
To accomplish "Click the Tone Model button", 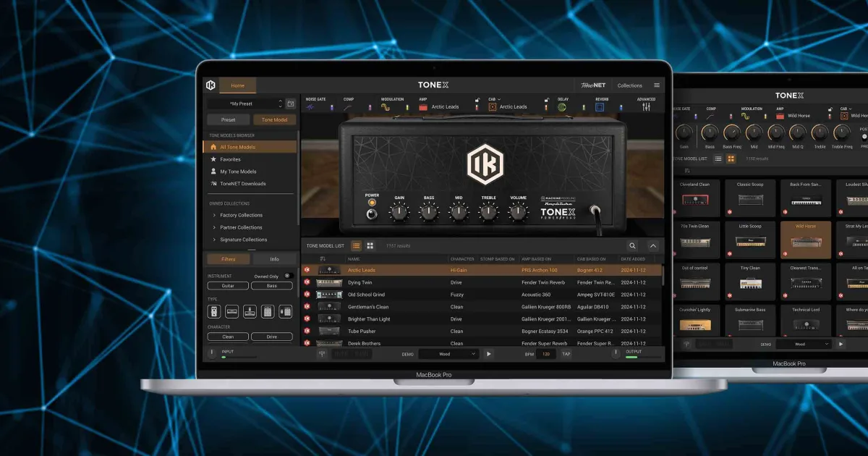I will [274, 119].
